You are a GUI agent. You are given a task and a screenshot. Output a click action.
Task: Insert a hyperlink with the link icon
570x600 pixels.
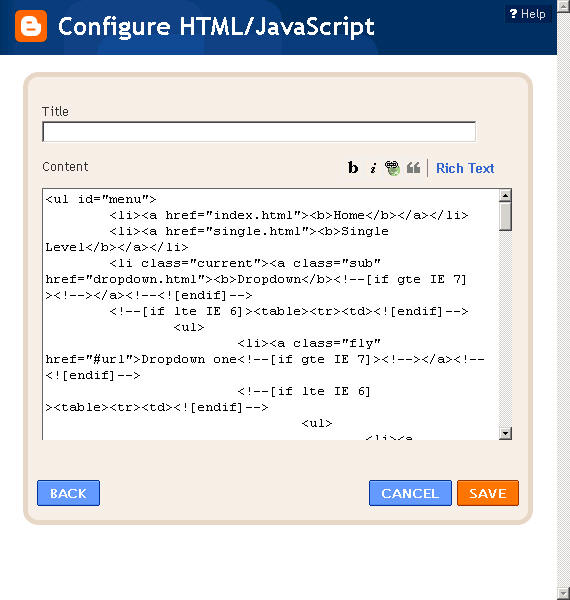(x=392, y=168)
